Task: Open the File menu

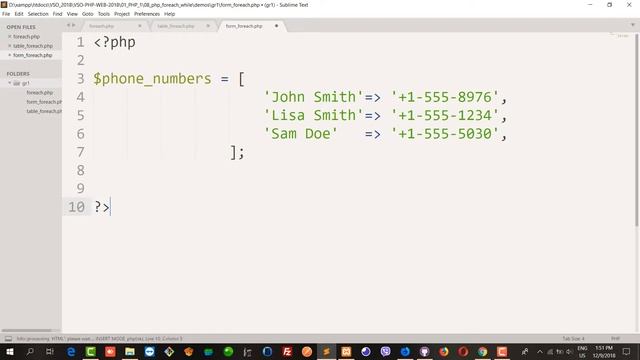Action: tap(6, 14)
